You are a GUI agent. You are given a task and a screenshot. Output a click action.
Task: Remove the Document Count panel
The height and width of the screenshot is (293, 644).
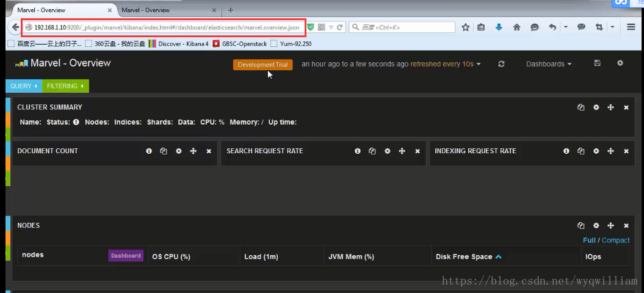click(209, 151)
